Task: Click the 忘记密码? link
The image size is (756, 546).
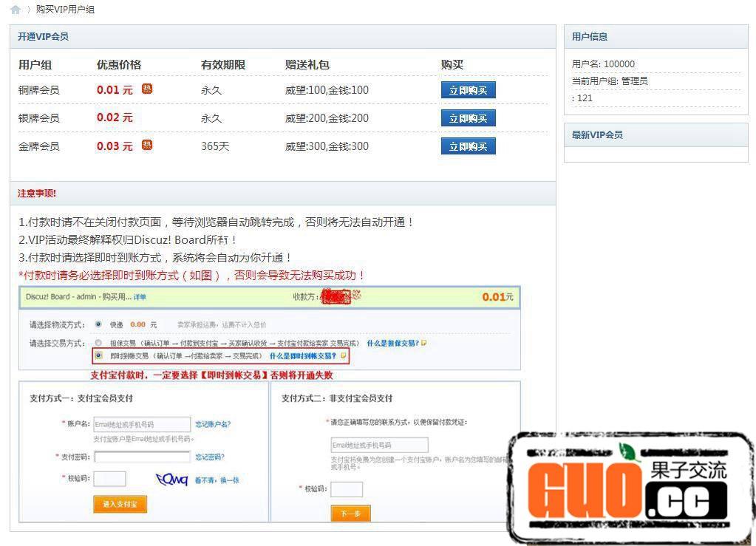Action: 210,457
